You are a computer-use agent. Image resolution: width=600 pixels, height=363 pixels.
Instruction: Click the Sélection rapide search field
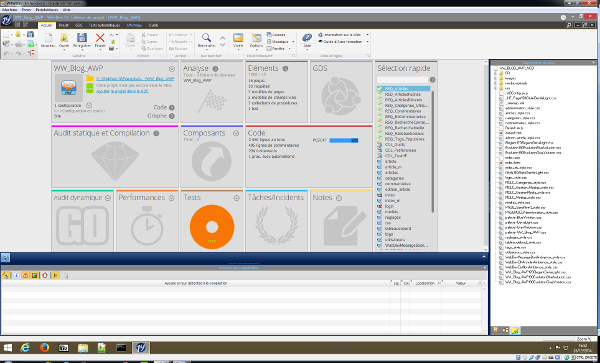(x=402, y=80)
